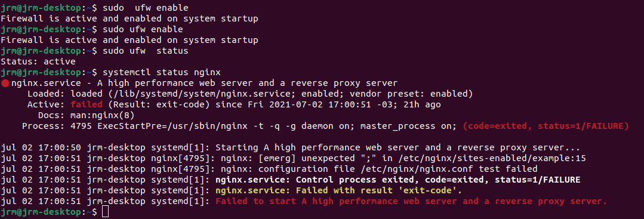Click the man:nginx(8) docs reference

click(103, 115)
